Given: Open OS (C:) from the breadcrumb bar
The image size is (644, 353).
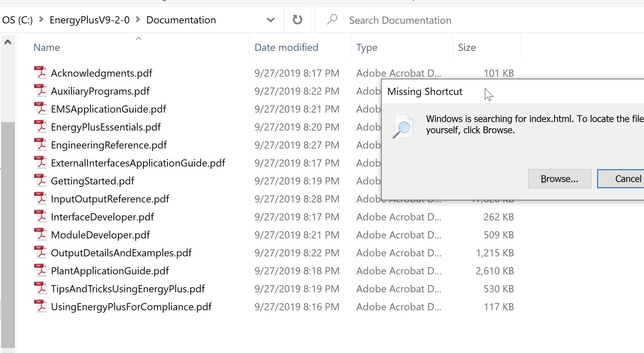Looking at the screenshot, I should (17, 20).
